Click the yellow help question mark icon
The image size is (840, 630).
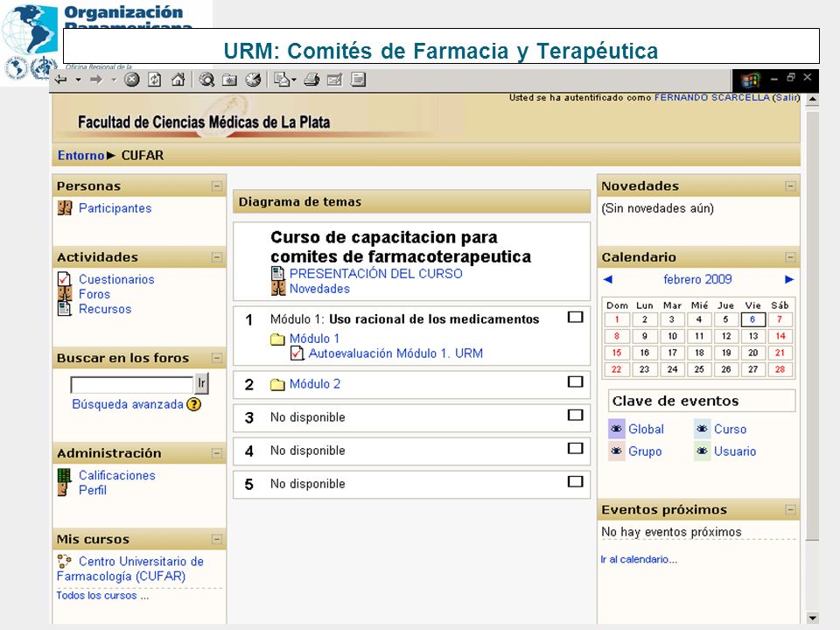coord(194,404)
